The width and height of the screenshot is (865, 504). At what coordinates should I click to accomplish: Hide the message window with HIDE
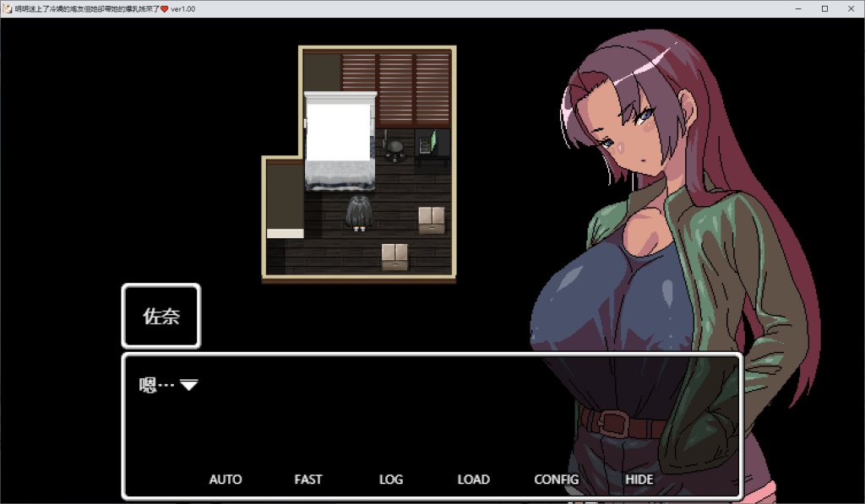(x=639, y=480)
